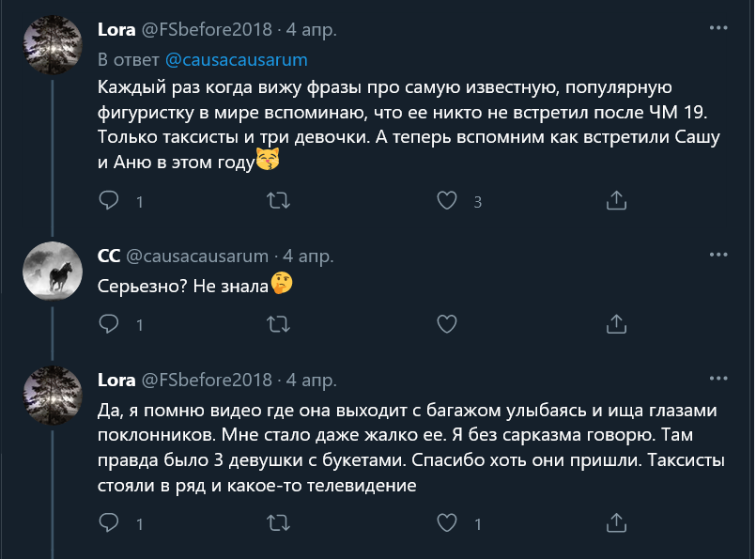Open more options menu on CC's tweet

[x=718, y=255]
